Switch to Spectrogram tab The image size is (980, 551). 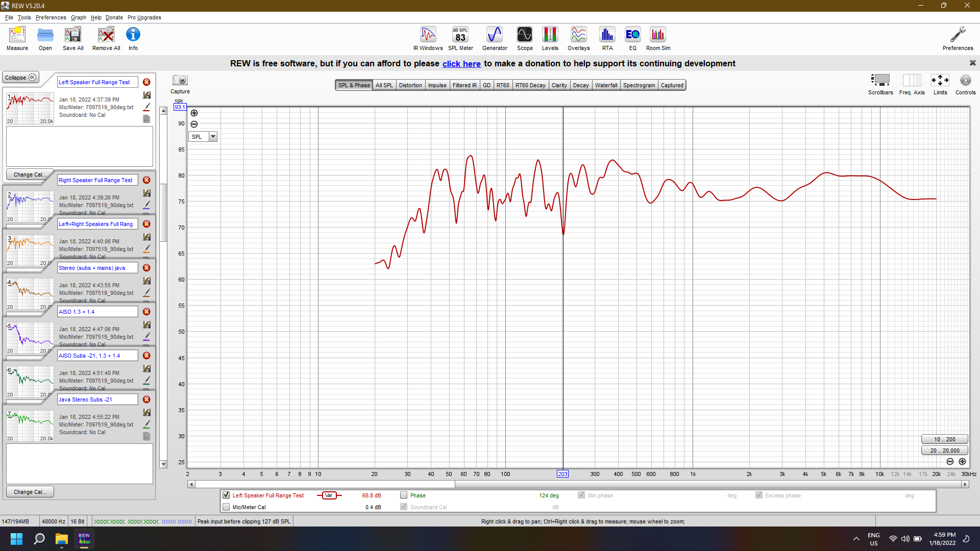[x=639, y=85]
